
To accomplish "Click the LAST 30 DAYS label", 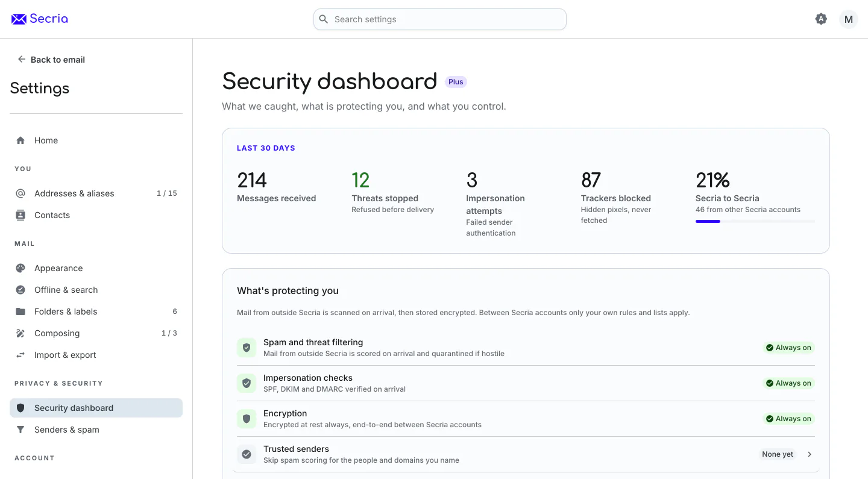I will pos(266,148).
